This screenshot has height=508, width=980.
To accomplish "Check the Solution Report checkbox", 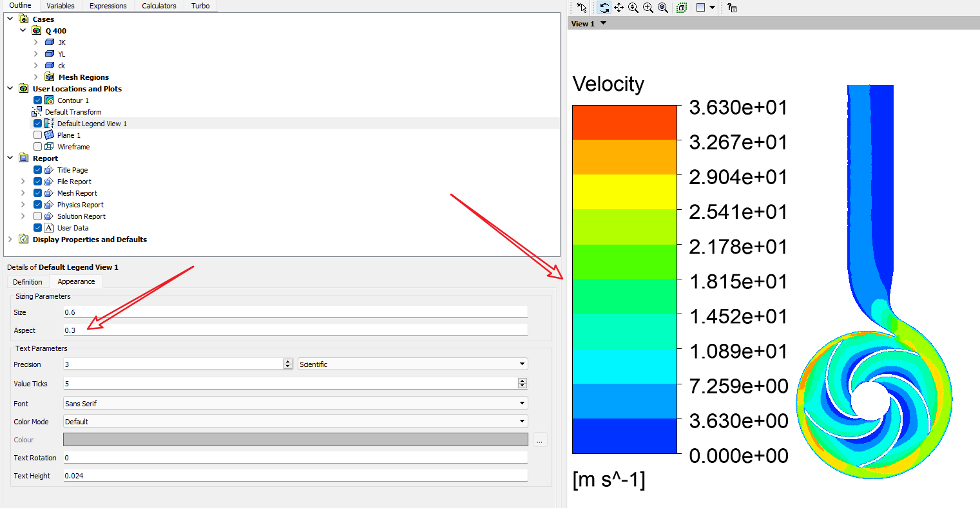I will coord(38,216).
